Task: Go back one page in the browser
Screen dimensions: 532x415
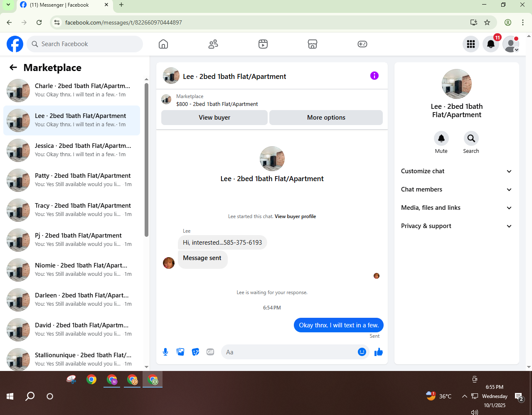Action: click(9, 22)
